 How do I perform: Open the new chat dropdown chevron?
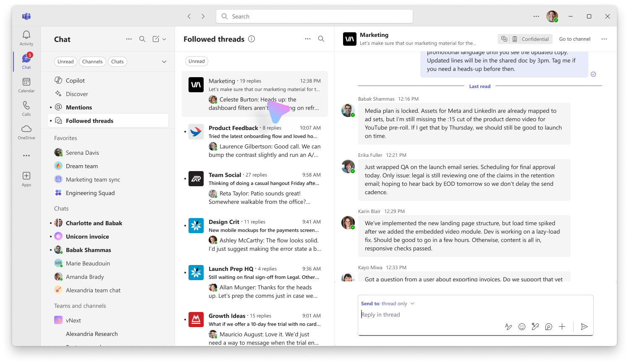[x=165, y=39]
